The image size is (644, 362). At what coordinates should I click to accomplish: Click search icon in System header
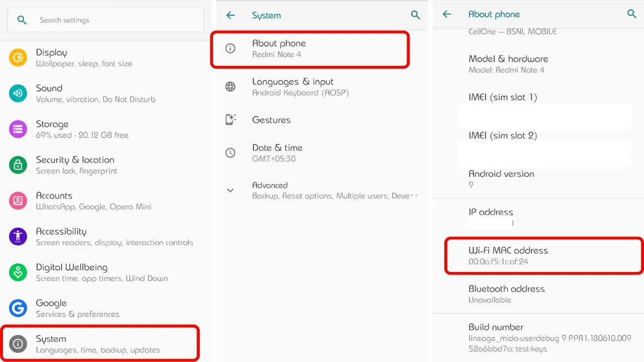416,15
